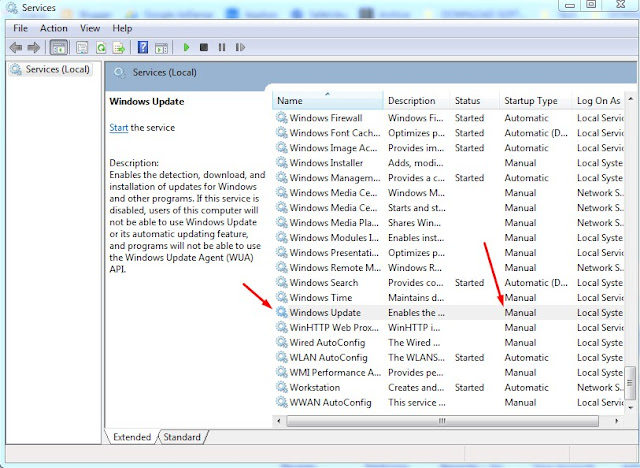The width and height of the screenshot is (640, 468).
Task: Click the vertical scrollbar thumb
Action: pyautogui.click(x=631, y=383)
